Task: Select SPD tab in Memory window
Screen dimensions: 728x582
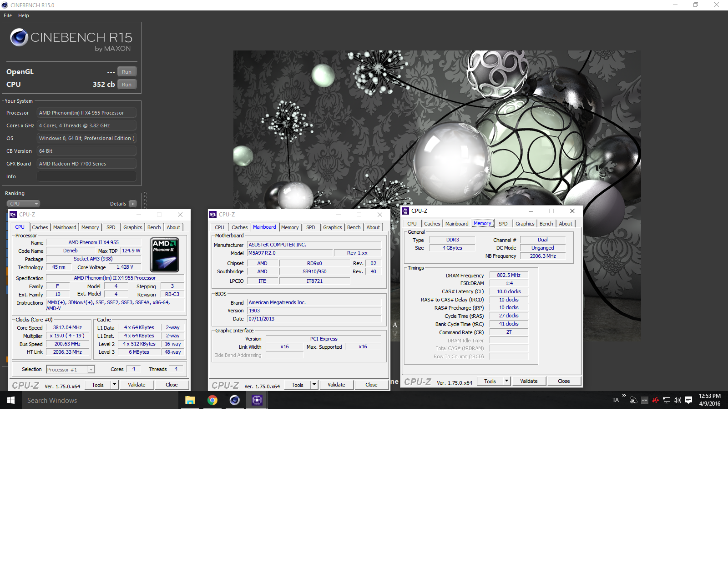Action: 503,224
